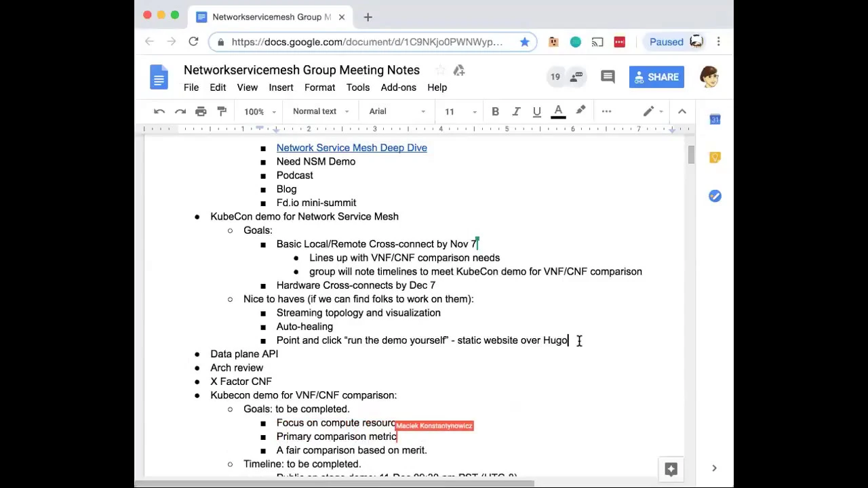Open the highlight color tool
The height and width of the screenshot is (488, 868).
pos(580,111)
